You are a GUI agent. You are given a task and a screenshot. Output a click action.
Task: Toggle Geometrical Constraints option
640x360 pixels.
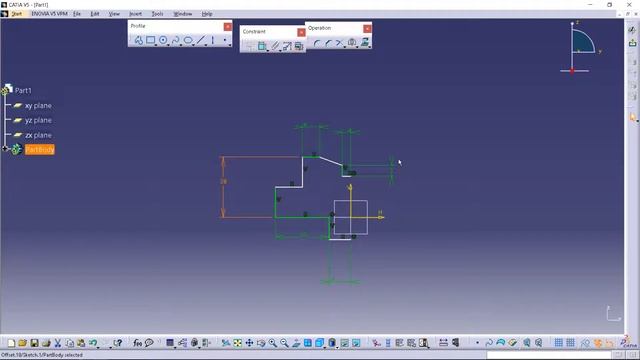point(598,342)
